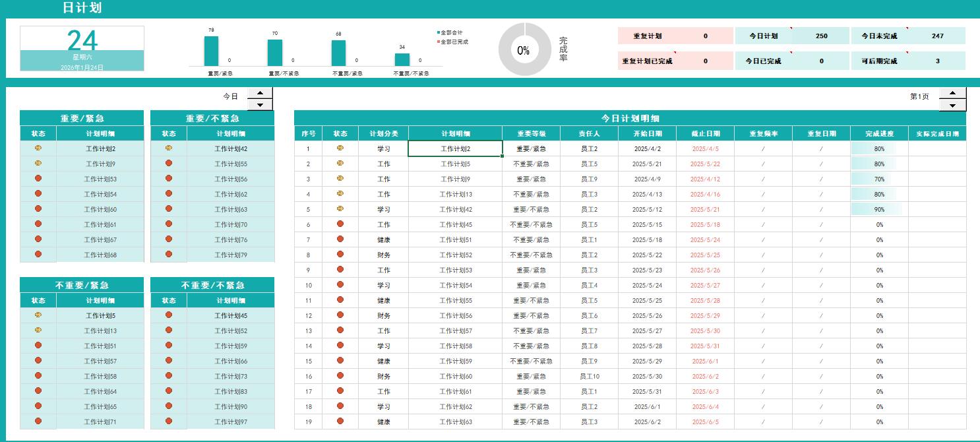Click red status icon beside 工作计划53 in 重要/紧急 list
The width and height of the screenshot is (980, 442).
pos(38,179)
